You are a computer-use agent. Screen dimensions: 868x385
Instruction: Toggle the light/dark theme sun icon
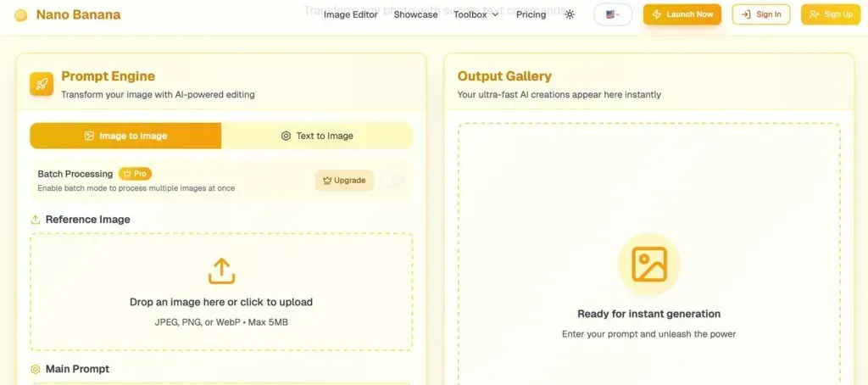570,15
